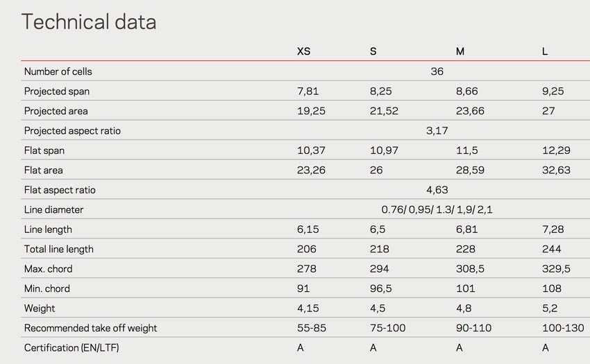The width and height of the screenshot is (590, 364).
Task: Select the S size column header
Action: [373, 51]
